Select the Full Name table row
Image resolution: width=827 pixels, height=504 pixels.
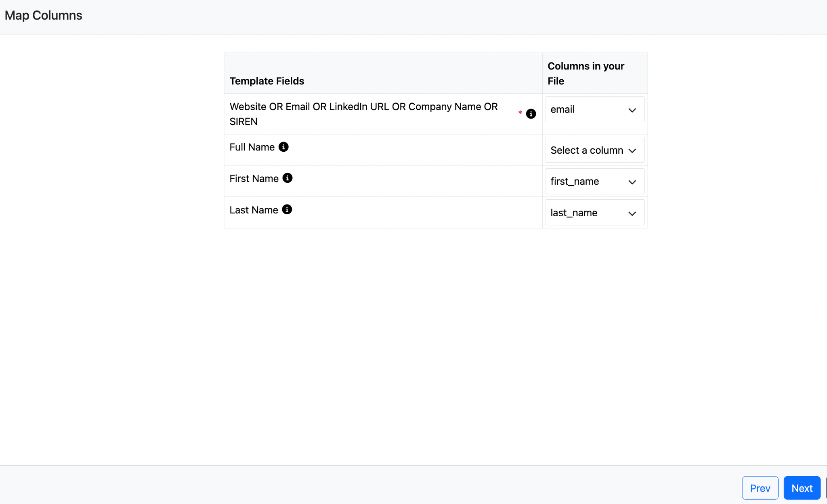tap(384, 150)
